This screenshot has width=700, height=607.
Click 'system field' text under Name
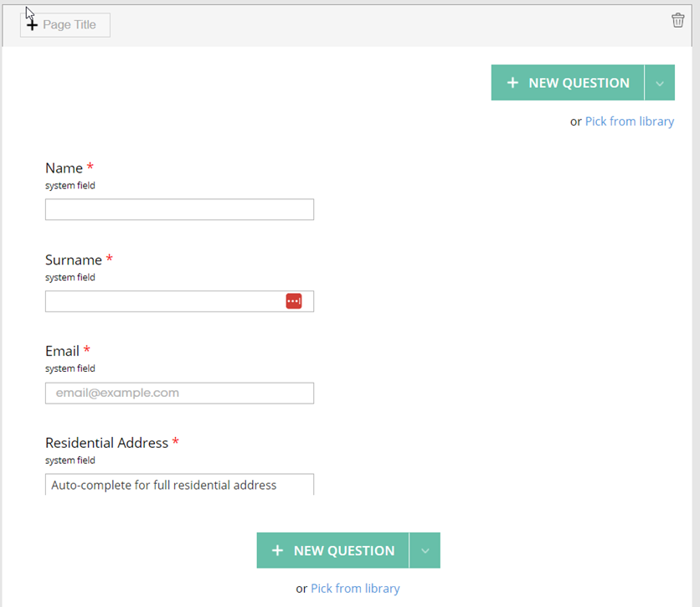point(69,185)
